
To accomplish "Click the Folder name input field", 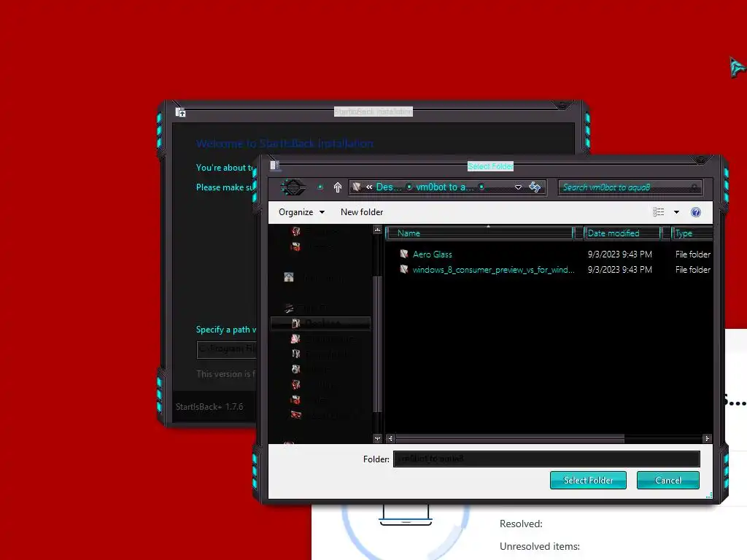I will tap(546, 459).
